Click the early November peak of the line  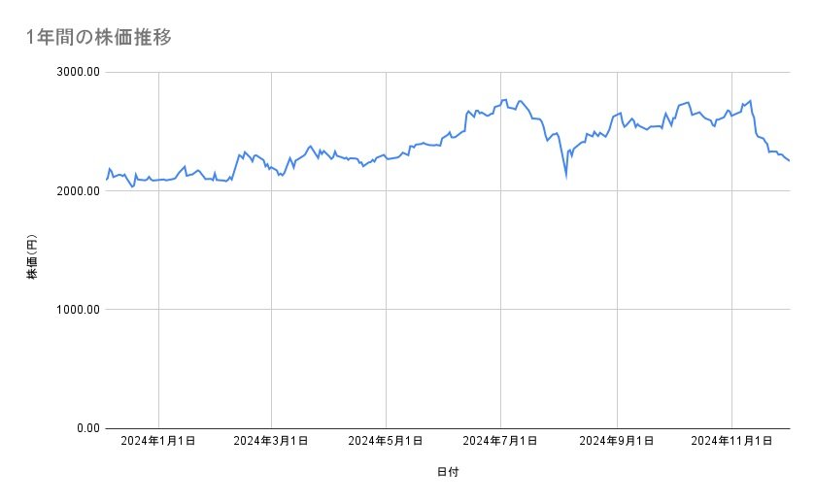point(750,100)
